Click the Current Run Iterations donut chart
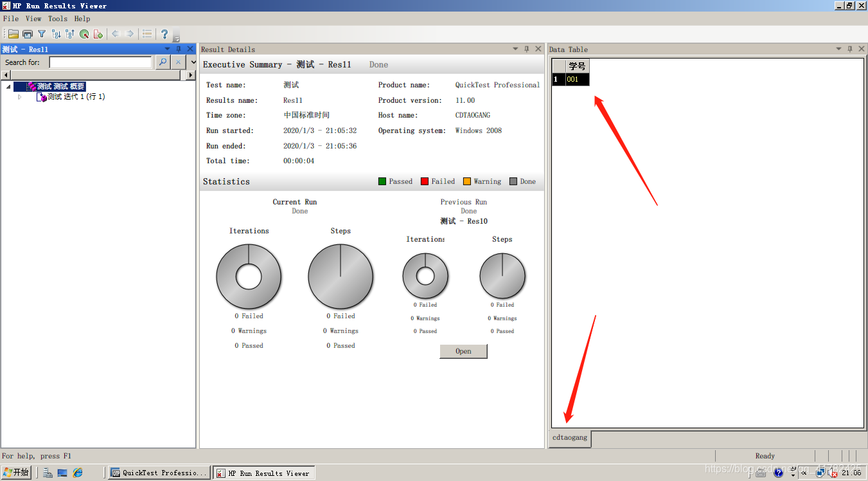The image size is (868, 481). click(249, 277)
